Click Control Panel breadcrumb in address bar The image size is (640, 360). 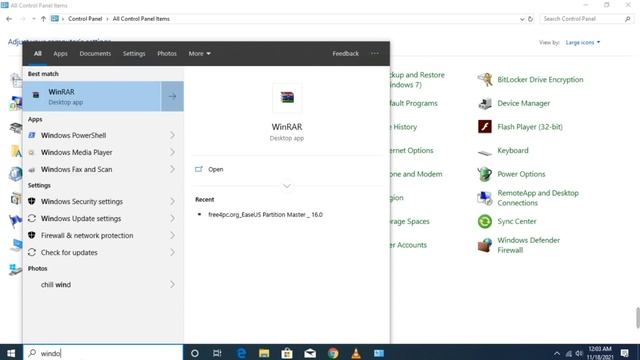(x=85, y=19)
